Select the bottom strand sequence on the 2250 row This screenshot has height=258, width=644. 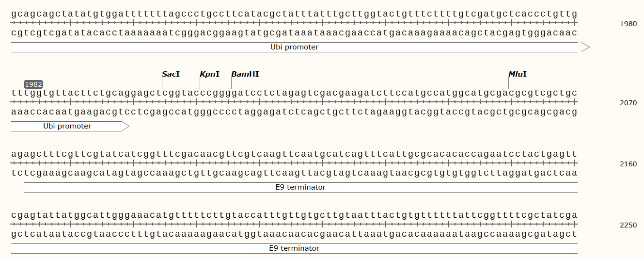point(294,234)
